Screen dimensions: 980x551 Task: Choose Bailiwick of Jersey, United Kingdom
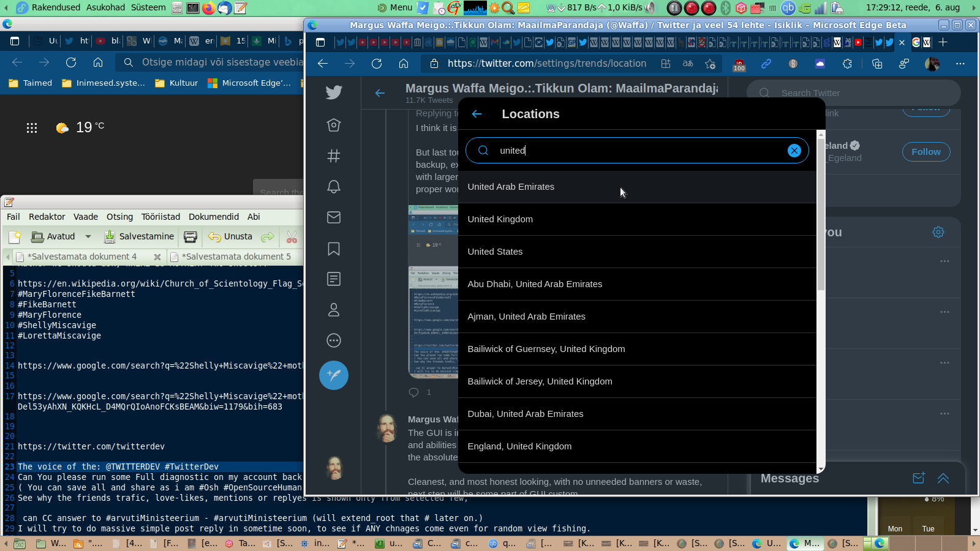pyautogui.click(x=637, y=381)
